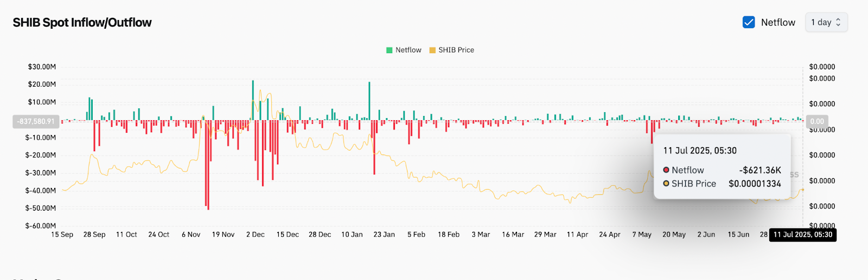Click the $10.00M y-axis label
The width and height of the screenshot is (868, 280).
point(42,102)
